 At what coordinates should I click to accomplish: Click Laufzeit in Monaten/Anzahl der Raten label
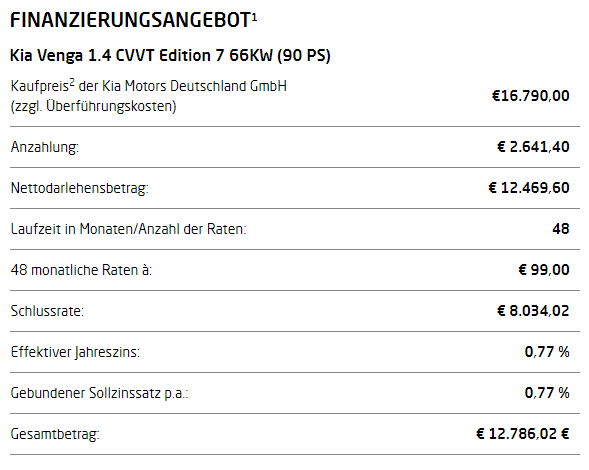point(128,229)
